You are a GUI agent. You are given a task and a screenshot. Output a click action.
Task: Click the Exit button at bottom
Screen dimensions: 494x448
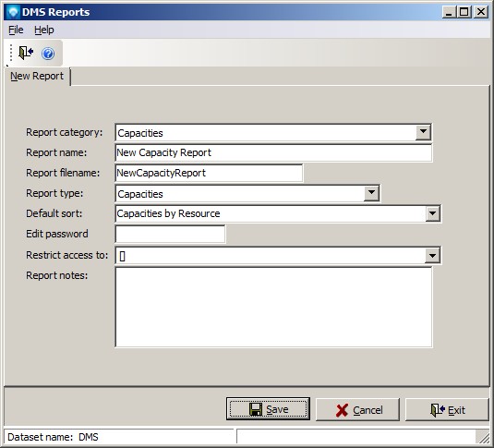(447, 409)
